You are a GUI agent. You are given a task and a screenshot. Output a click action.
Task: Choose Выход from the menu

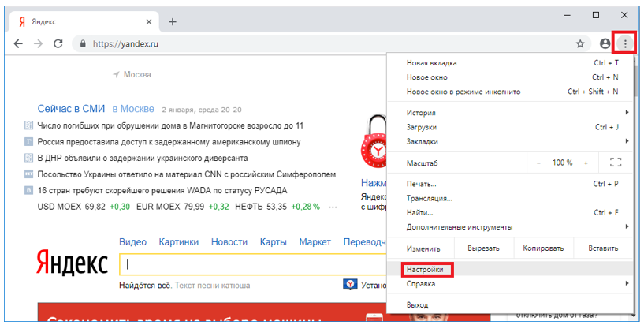(510, 304)
